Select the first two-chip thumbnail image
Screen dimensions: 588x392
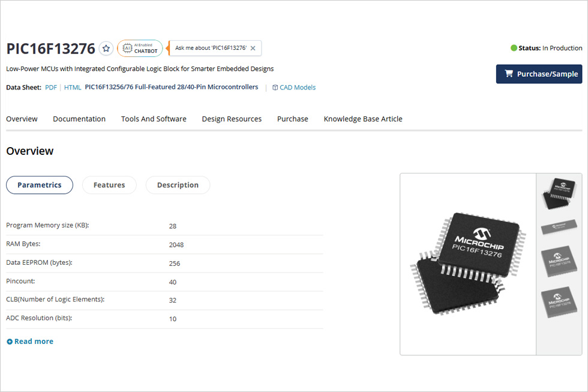559,193
